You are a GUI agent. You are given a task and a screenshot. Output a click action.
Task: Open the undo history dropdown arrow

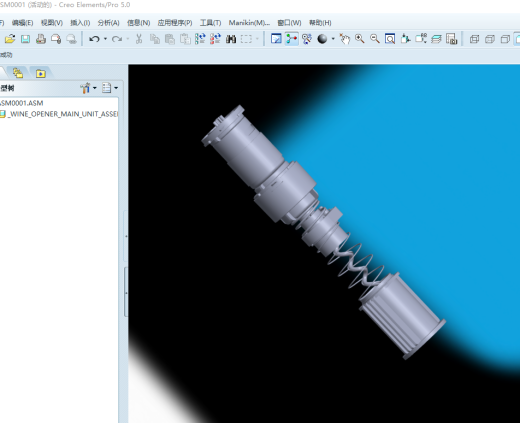click(x=105, y=39)
